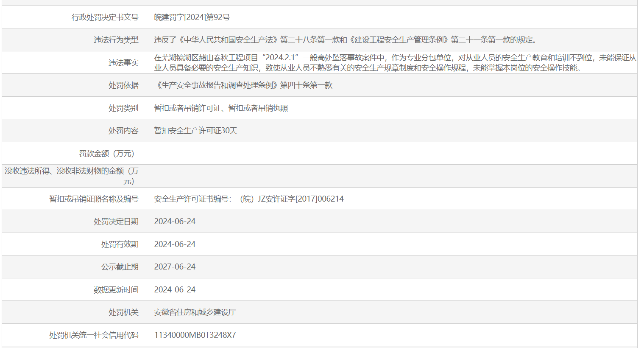
Task: Select the 违法事实 description about 芜湖镜湖区赭山春秋工程项目
Action: (395, 63)
